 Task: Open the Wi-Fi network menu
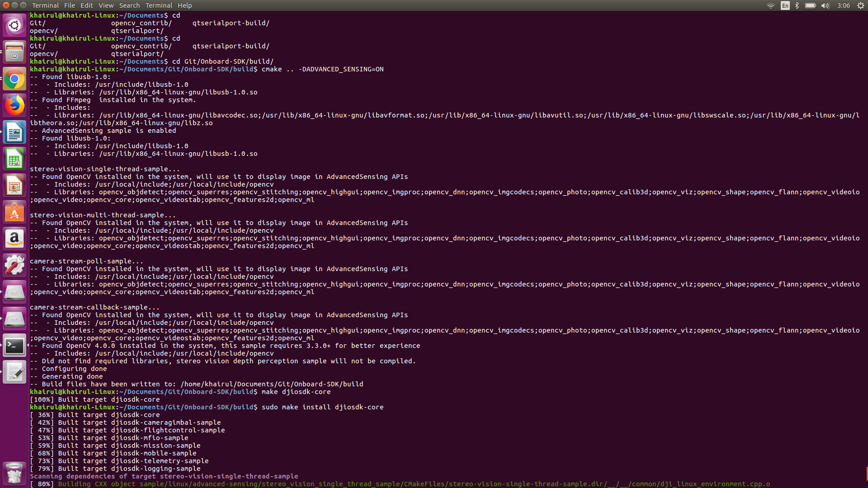coord(771,5)
